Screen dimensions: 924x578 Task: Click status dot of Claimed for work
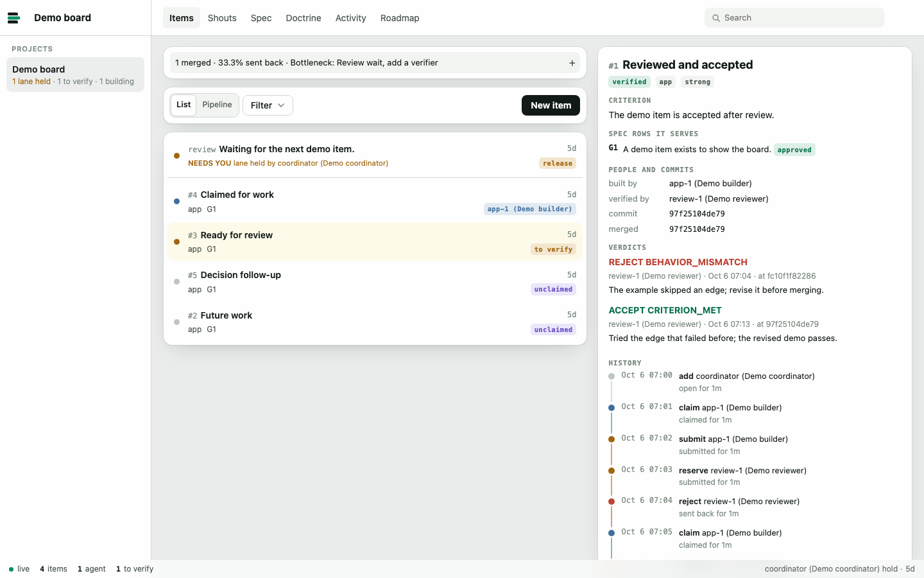[176, 202]
